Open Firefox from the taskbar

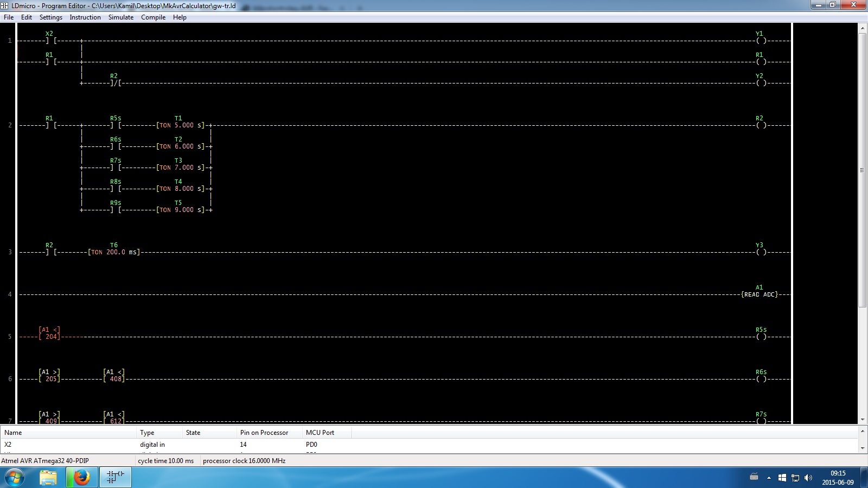pos(82,478)
